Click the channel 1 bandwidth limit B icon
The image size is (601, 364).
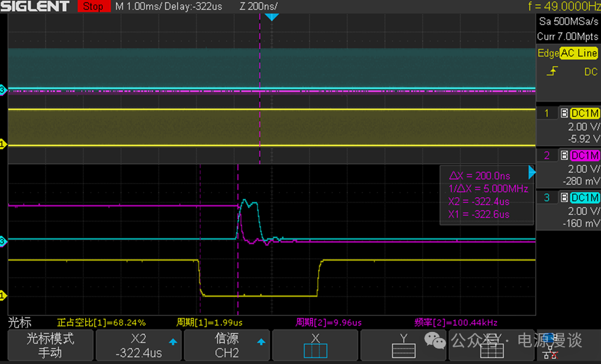(x=563, y=113)
